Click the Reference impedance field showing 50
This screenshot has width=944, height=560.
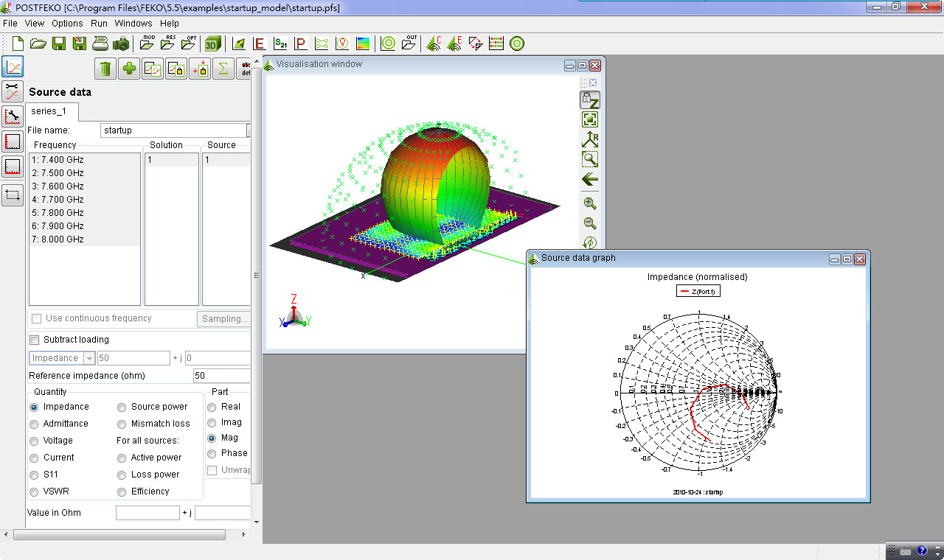click(x=221, y=376)
